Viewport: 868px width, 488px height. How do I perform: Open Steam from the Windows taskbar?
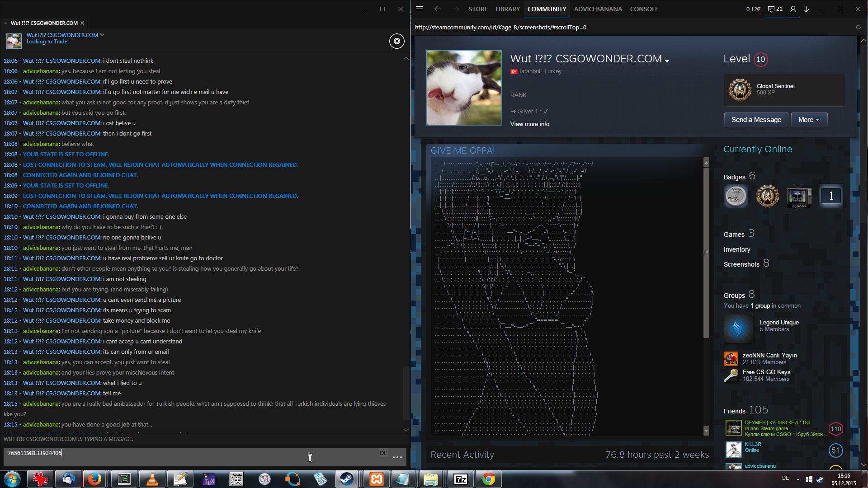[x=347, y=479]
